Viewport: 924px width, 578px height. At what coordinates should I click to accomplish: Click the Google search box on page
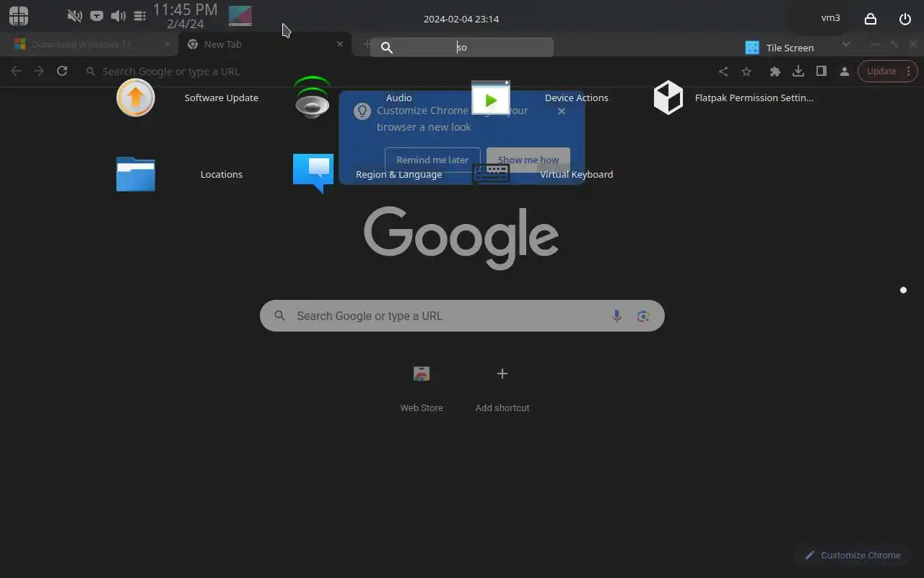click(462, 316)
